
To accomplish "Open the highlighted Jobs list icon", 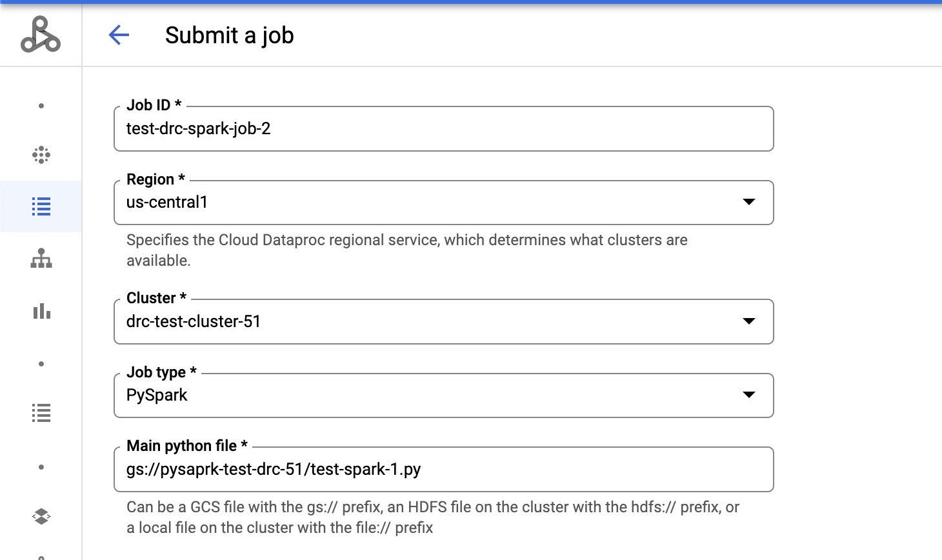I will pyautogui.click(x=41, y=207).
